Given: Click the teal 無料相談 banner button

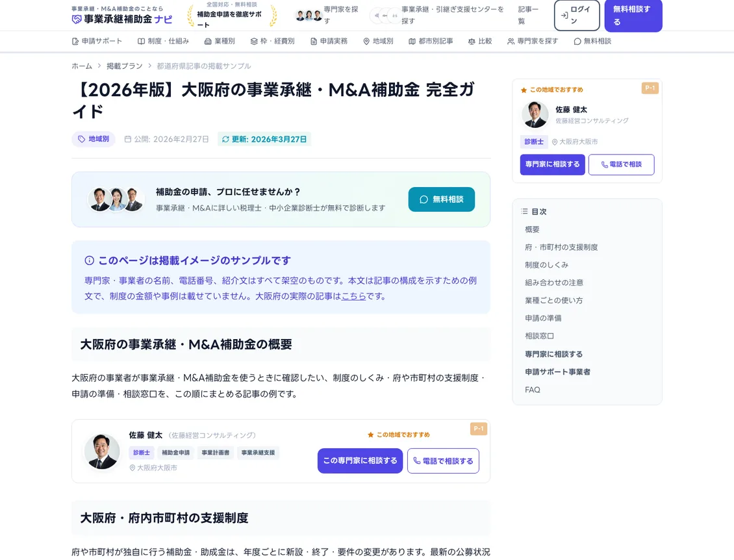Looking at the screenshot, I should 442,199.
